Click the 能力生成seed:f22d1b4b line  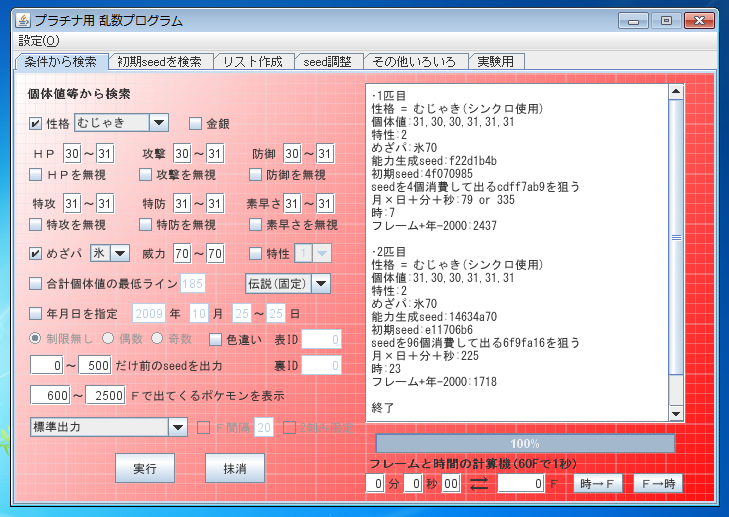pos(434,161)
